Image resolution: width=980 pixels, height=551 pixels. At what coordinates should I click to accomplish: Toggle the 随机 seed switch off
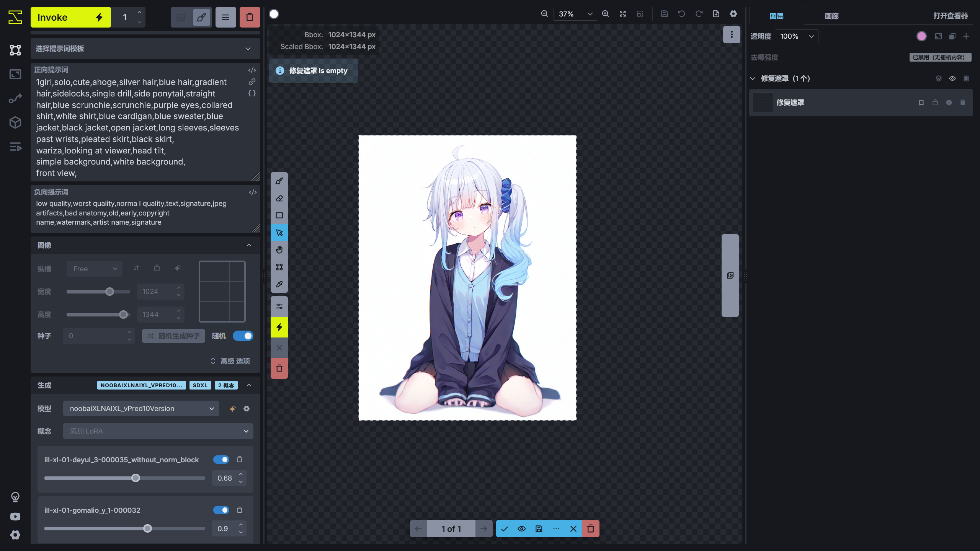pos(243,336)
